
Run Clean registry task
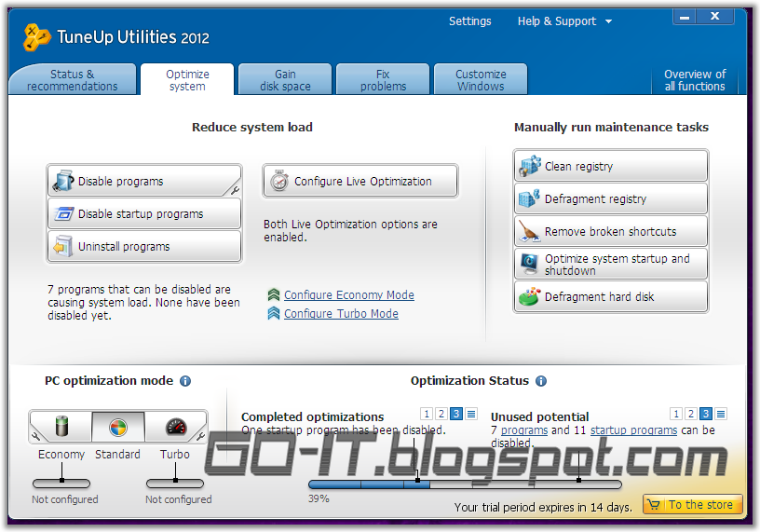tap(611, 166)
